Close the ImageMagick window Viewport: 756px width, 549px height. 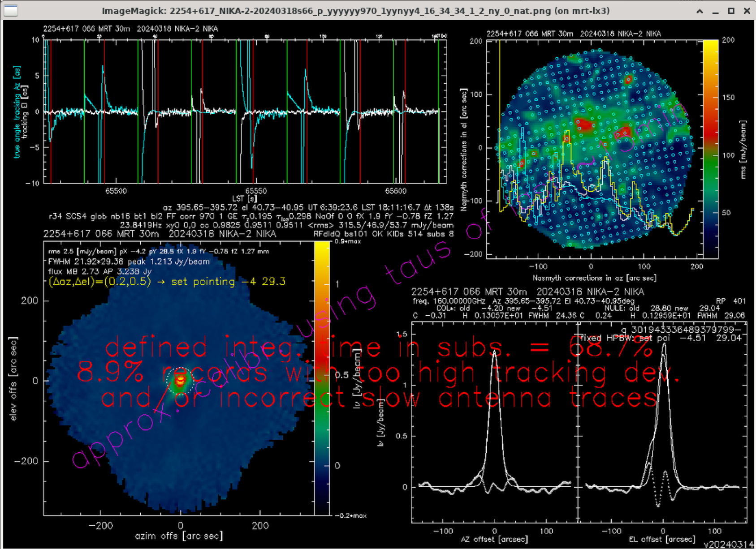point(747,11)
